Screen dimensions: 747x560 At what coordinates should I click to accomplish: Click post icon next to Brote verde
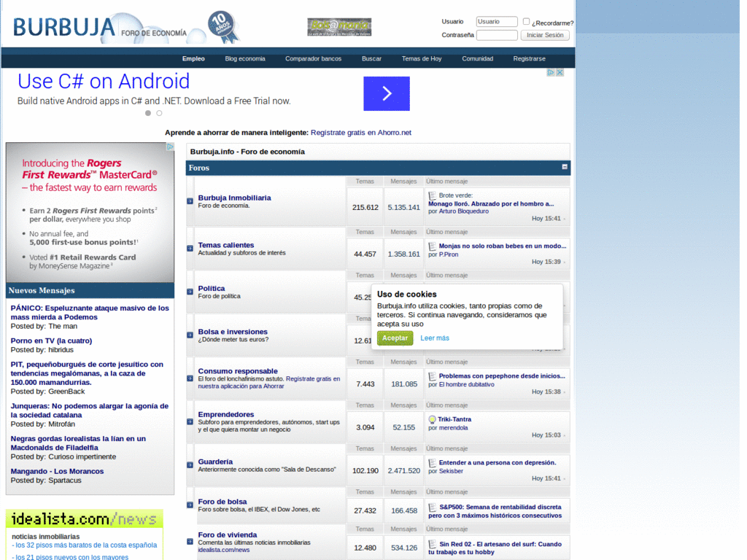pyautogui.click(x=433, y=195)
